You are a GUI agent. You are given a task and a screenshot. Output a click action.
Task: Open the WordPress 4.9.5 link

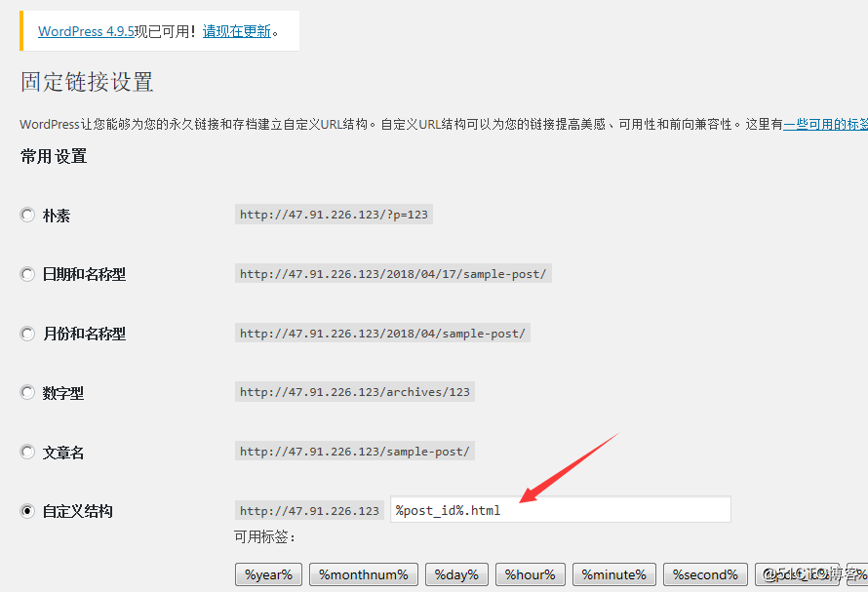[86, 31]
